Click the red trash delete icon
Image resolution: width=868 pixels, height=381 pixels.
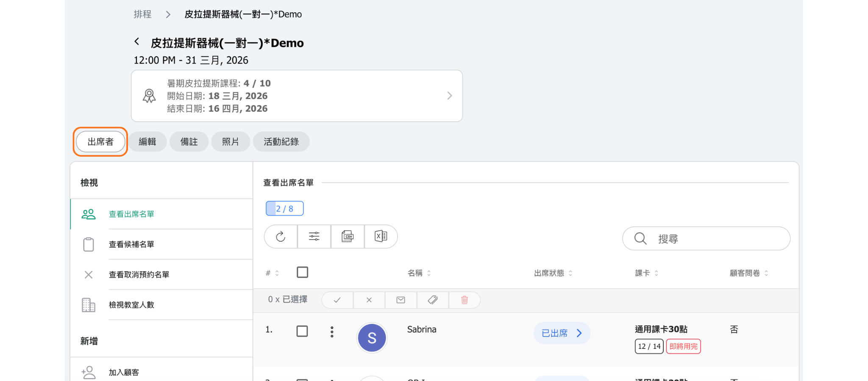(x=465, y=300)
